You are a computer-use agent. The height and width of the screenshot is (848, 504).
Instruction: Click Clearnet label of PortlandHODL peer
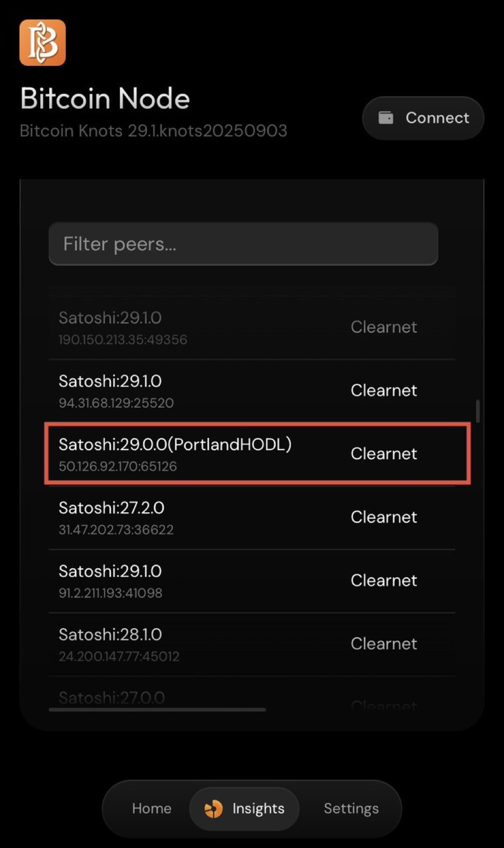pyautogui.click(x=384, y=453)
